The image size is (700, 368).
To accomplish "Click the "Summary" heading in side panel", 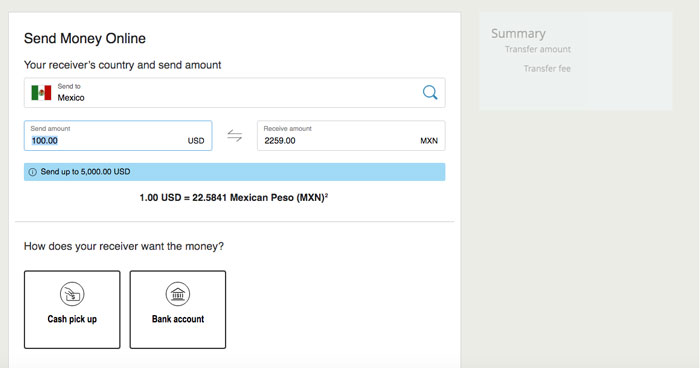I will [518, 33].
